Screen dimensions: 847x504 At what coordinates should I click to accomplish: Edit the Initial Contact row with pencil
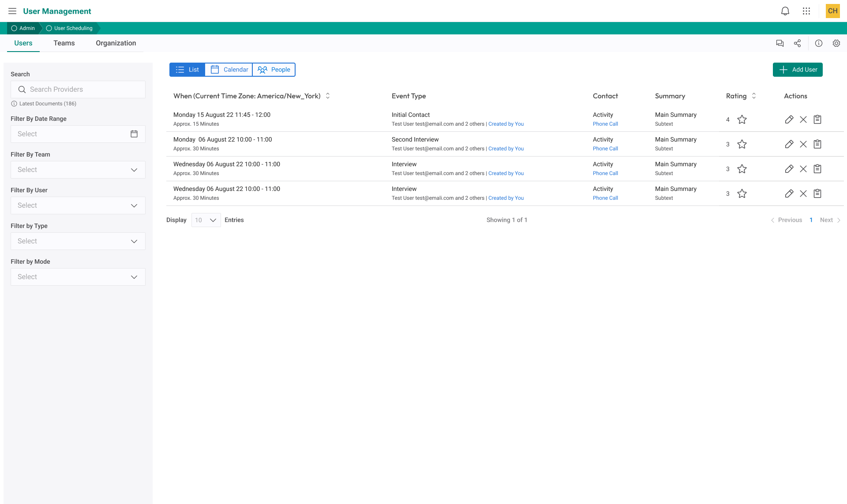789,119
